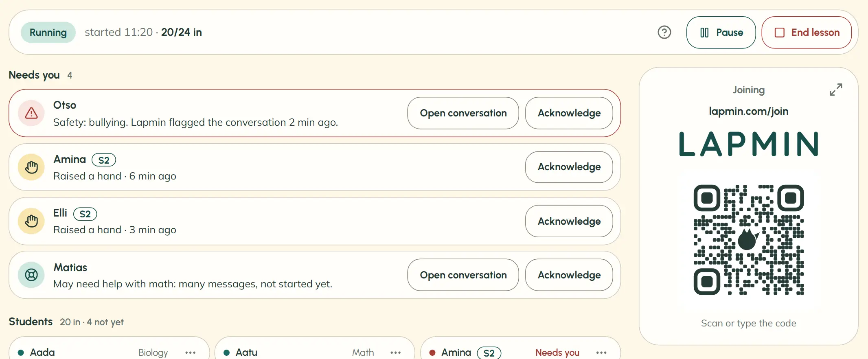This screenshot has width=868, height=359.
Task: Acknowledge Amina's raised hand
Action: (569, 167)
